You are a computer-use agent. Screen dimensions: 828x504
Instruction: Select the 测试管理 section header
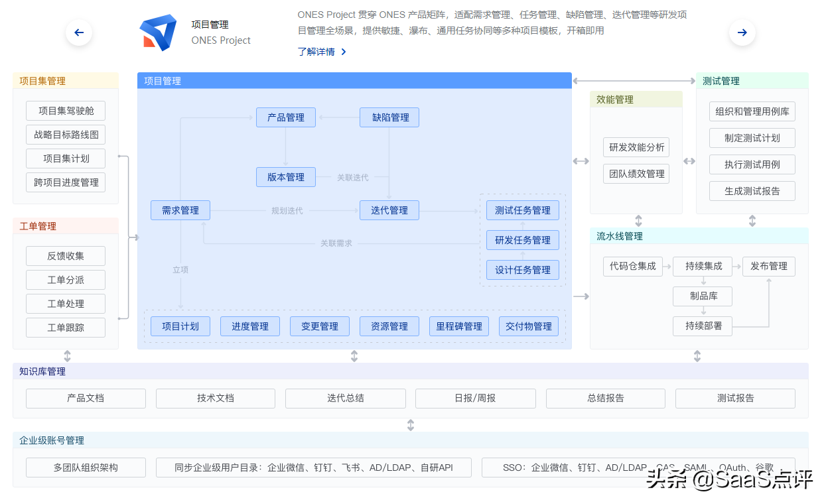(753, 81)
